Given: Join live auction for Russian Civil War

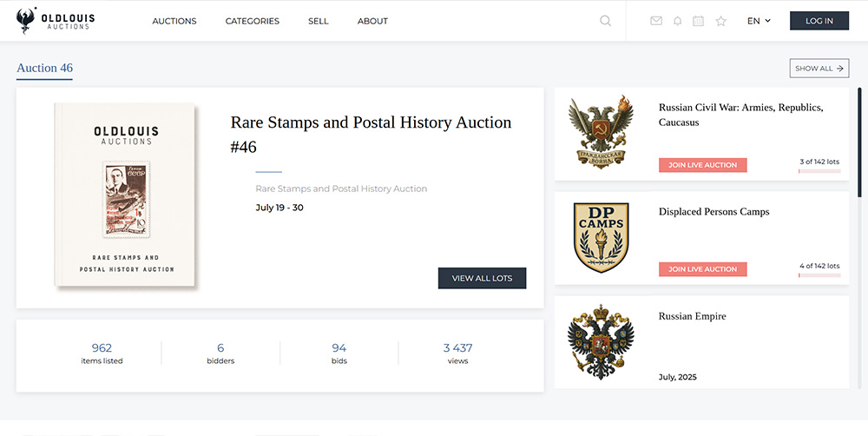Looking at the screenshot, I should [702, 165].
